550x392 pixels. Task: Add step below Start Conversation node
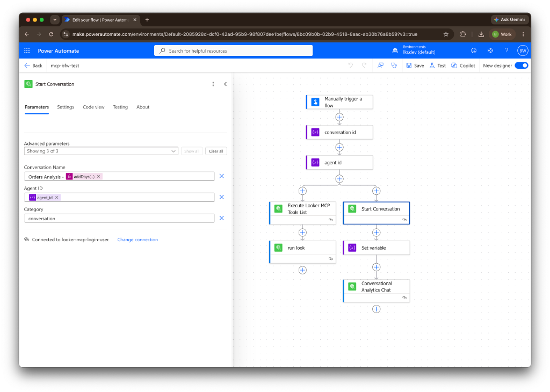pyautogui.click(x=376, y=233)
